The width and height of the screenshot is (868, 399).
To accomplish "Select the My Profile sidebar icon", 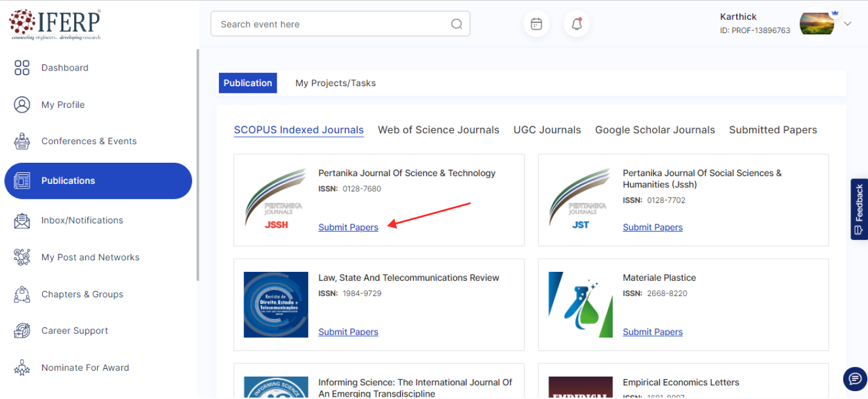I will pyautogui.click(x=22, y=105).
